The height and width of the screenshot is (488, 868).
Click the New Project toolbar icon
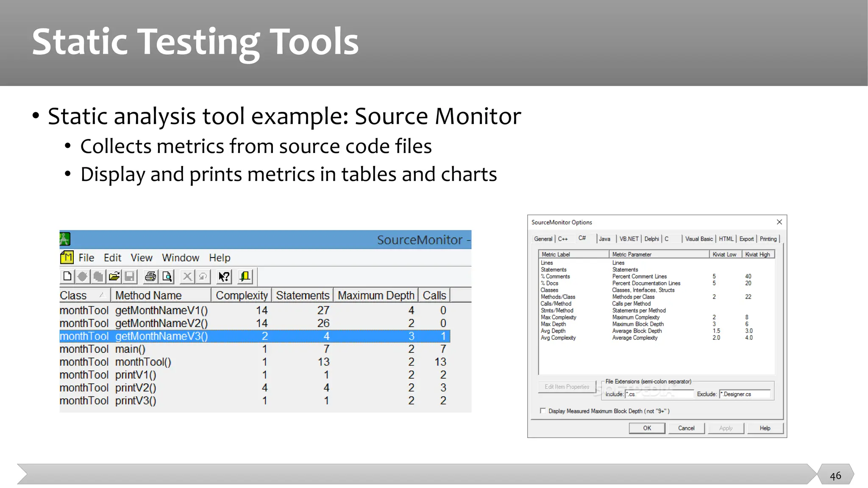[67, 277]
